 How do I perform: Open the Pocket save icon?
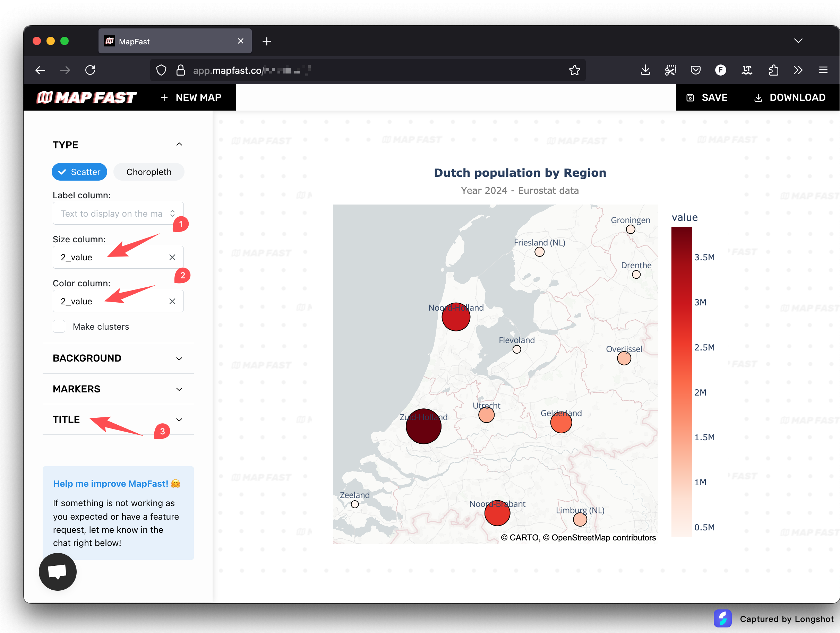click(x=696, y=70)
